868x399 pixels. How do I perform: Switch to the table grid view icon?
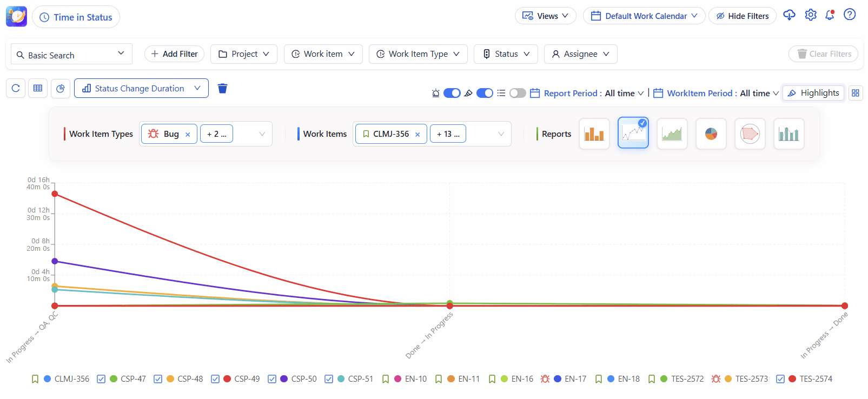coord(38,88)
